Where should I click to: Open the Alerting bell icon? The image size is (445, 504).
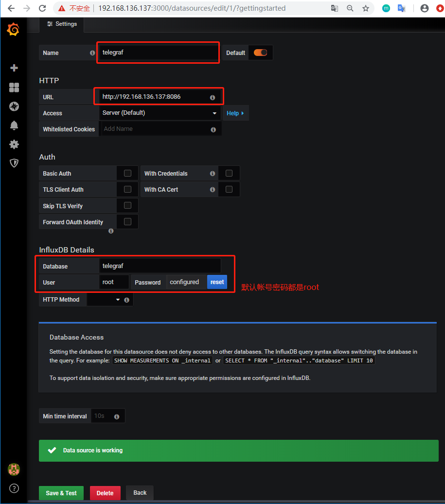click(x=14, y=126)
